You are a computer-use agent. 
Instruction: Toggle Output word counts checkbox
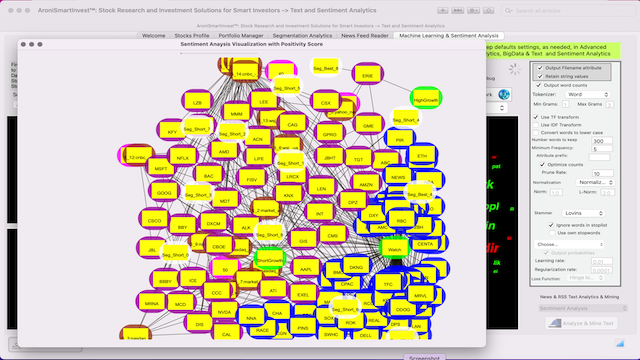point(538,85)
